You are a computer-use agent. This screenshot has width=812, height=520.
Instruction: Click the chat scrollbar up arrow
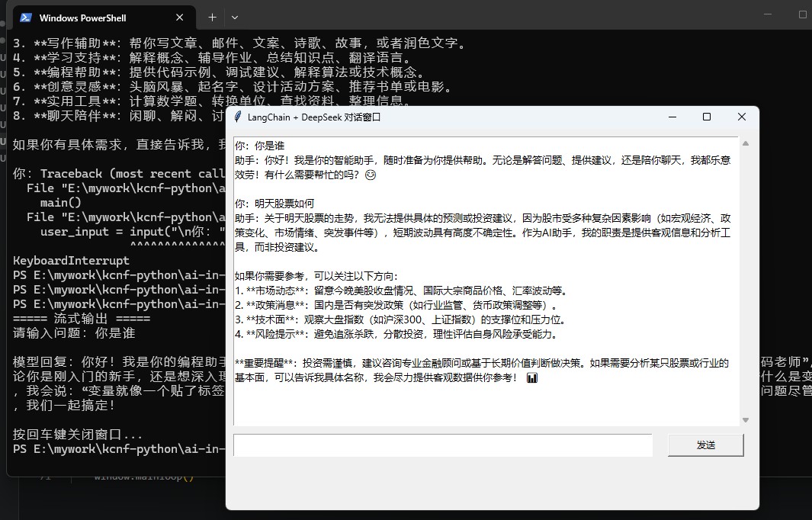coord(746,143)
